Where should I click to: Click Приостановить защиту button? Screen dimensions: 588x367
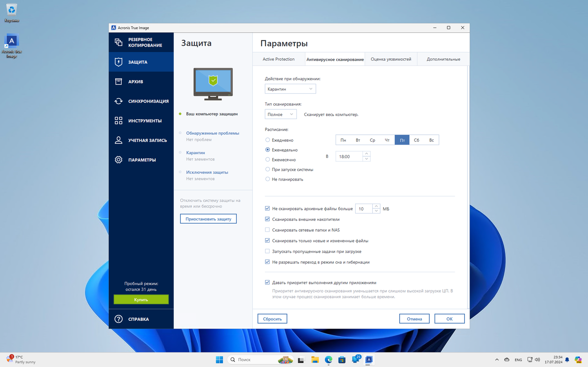tap(209, 219)
